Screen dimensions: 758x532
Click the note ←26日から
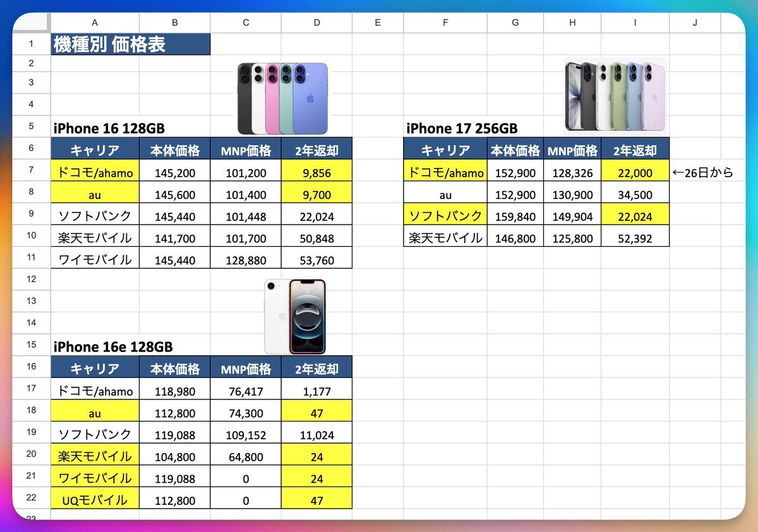click(702, 171)
